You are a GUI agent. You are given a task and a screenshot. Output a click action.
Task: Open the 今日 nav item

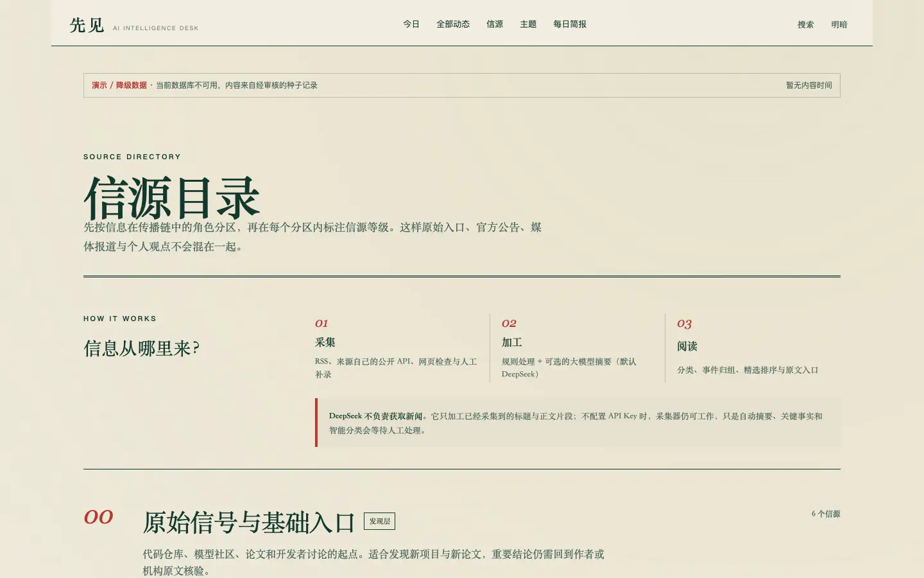(411, 24)
